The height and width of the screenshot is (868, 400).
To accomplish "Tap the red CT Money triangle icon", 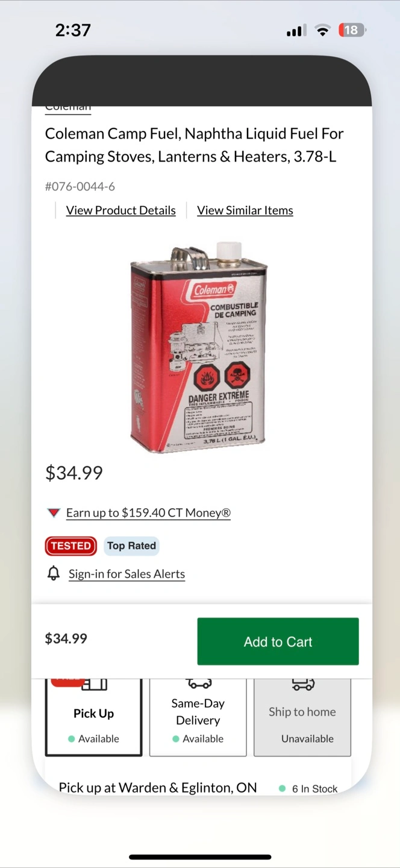I will tap(54, 513).
